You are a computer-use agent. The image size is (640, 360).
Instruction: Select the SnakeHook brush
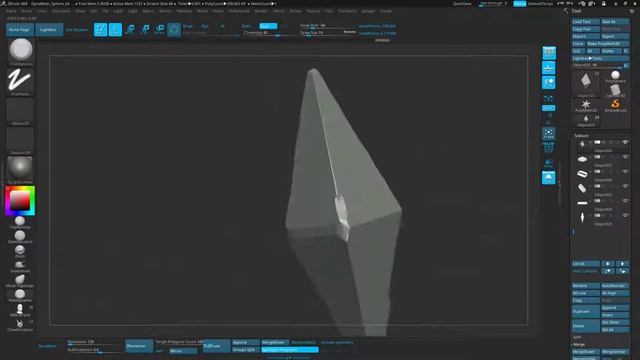(20, 267)
